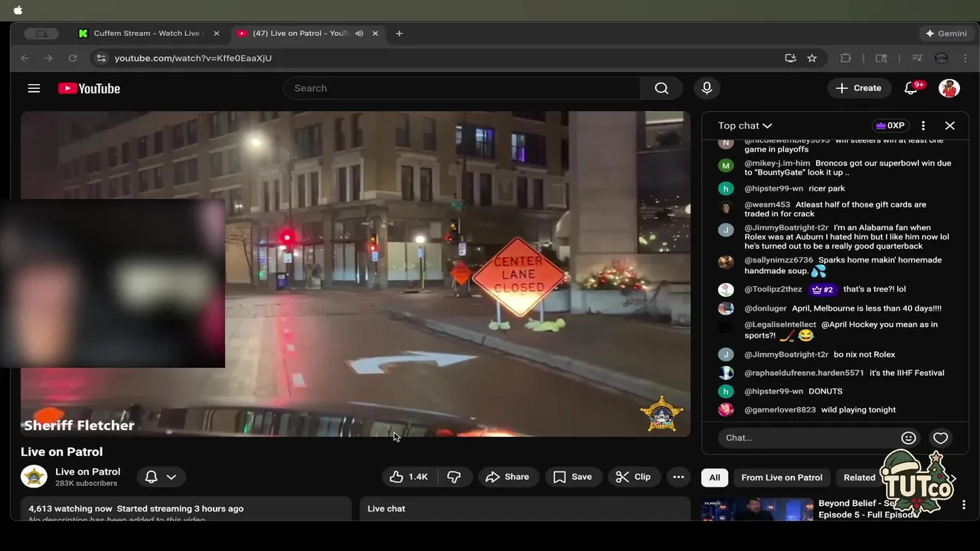Reload the current page
The height and width of the screenshot is (551, 980).
[x=73, y=58]
